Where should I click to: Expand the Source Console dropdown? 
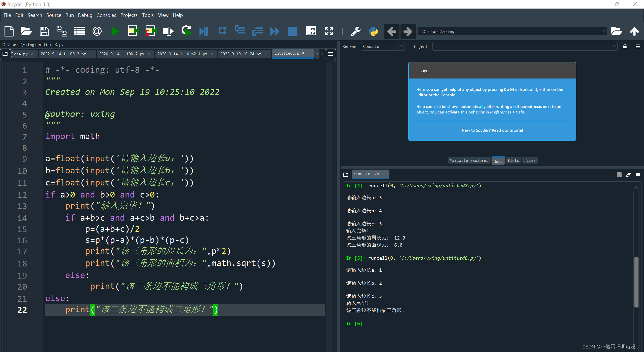point(401,46)
